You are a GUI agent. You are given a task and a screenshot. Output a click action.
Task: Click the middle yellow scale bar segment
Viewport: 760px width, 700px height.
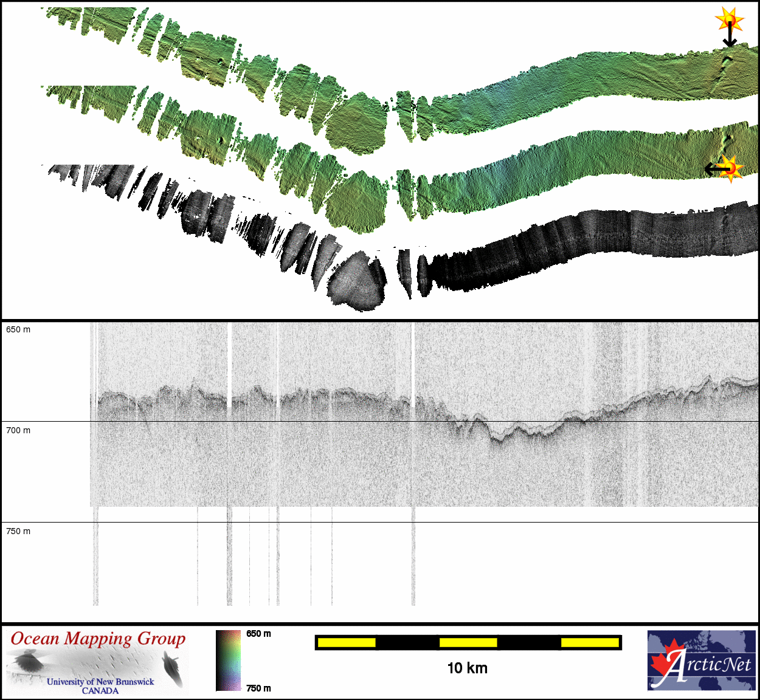tap(468, 642)
